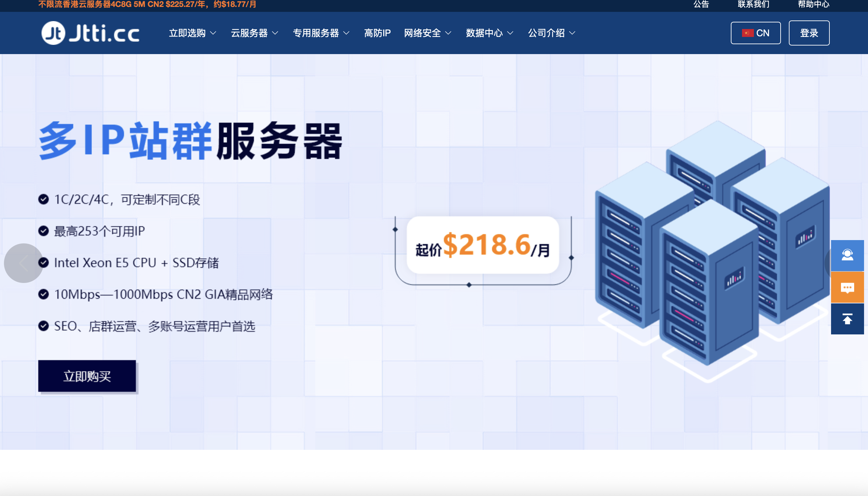
Task: Go to previous banner slide
Action: pos(23,263)
